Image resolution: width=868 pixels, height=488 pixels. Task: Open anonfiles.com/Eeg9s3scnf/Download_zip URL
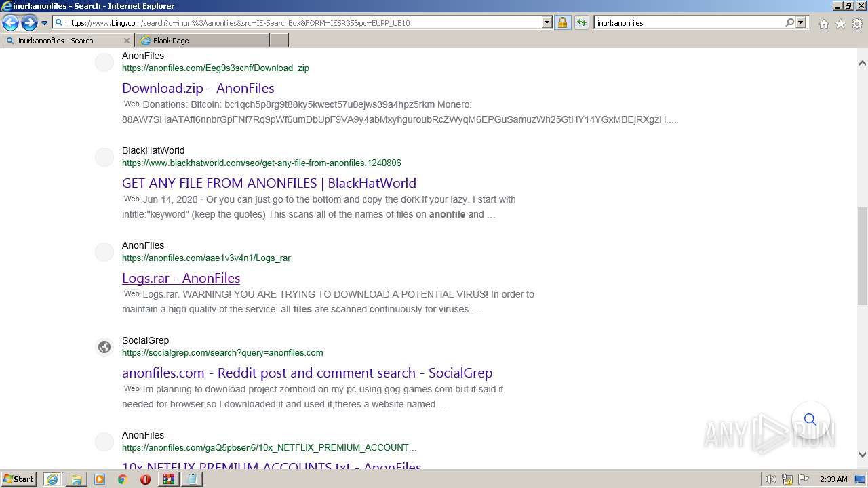216,68
